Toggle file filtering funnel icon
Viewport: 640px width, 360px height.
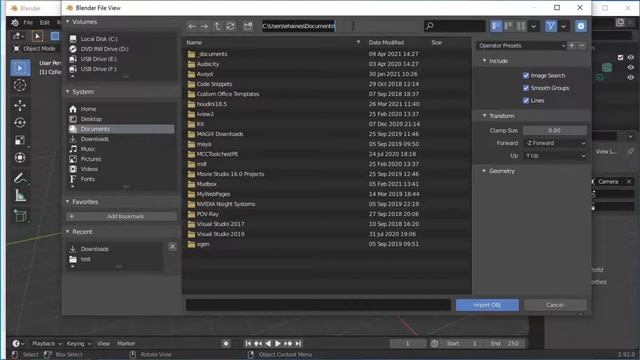click(x=551, y=26)
